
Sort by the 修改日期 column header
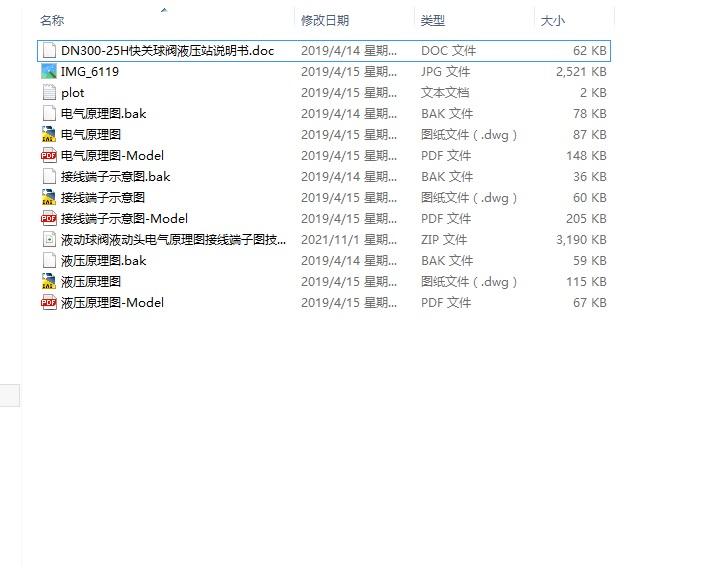tap(325, 21)
